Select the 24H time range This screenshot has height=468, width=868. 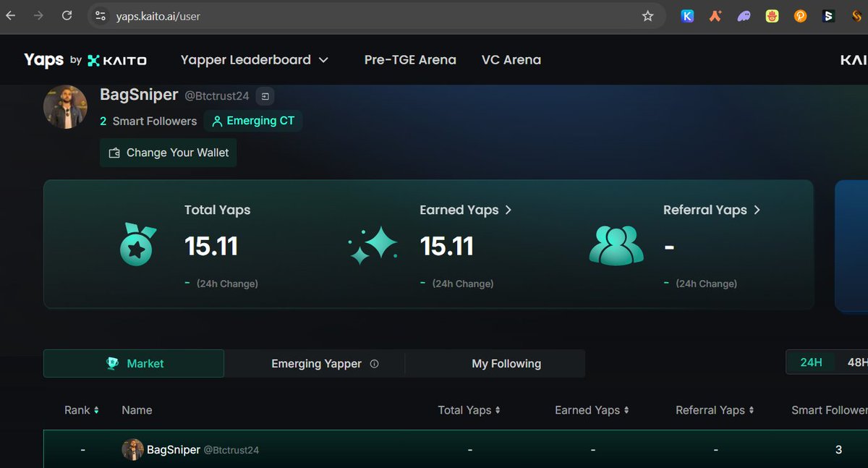point(811,362)
